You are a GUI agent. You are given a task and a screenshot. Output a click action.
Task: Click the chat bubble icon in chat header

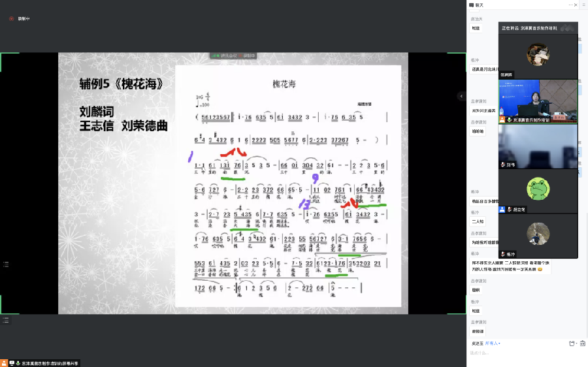[x=471, y=5]
